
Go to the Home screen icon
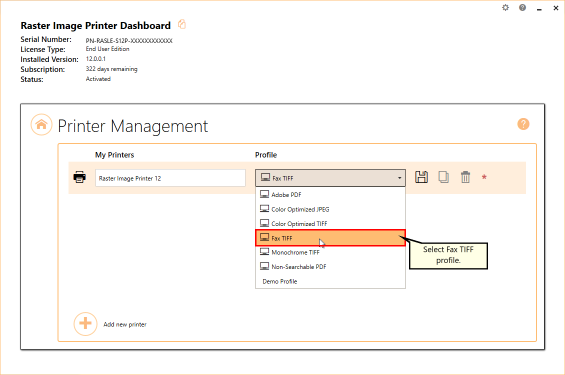[x=41, y=125]
